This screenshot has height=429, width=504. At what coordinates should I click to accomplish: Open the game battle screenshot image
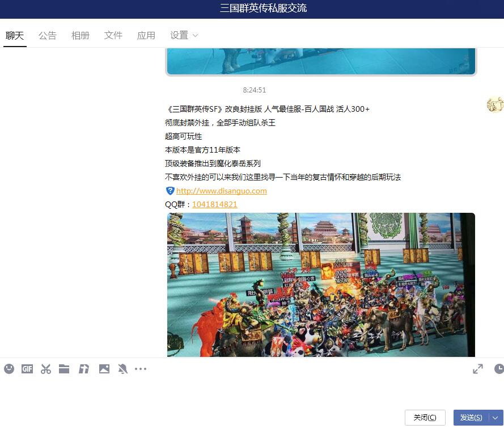[x=321, y=285]
